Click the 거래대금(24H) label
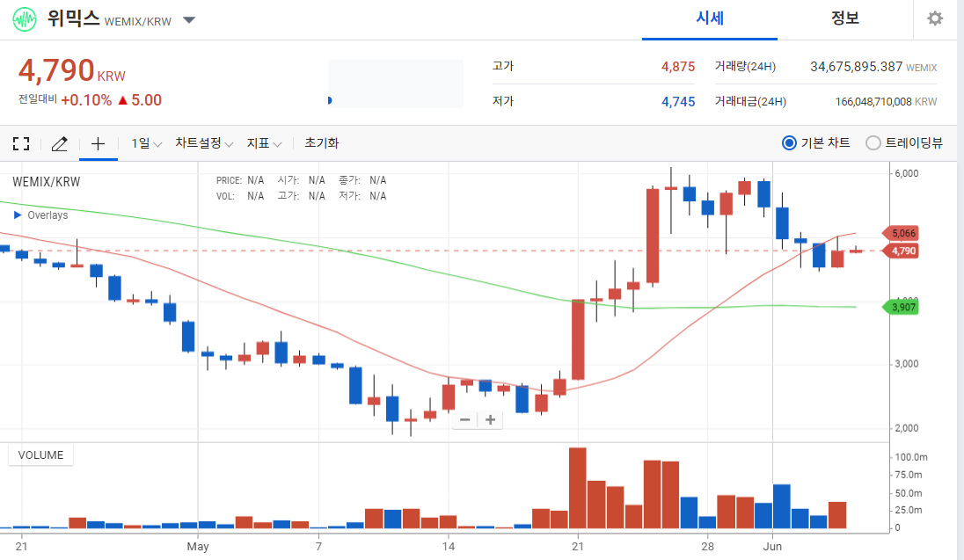 pyautogui.click(x=750, y=101)
